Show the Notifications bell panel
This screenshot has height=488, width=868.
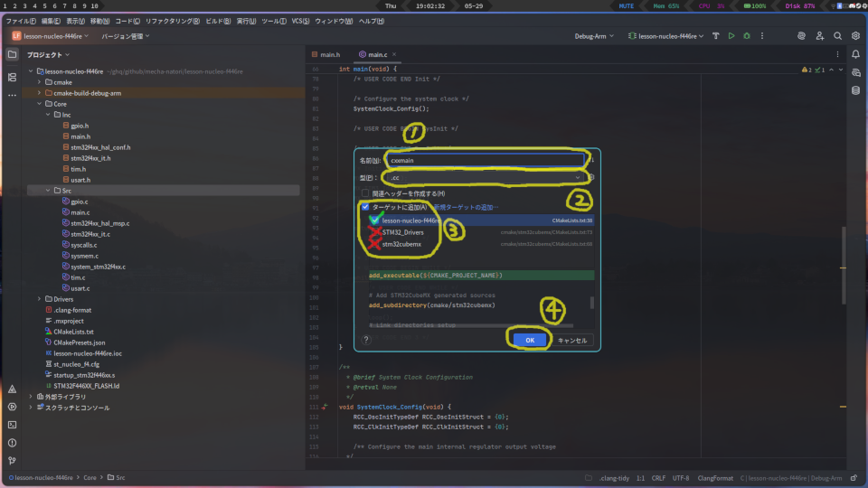tap(855, 55)
